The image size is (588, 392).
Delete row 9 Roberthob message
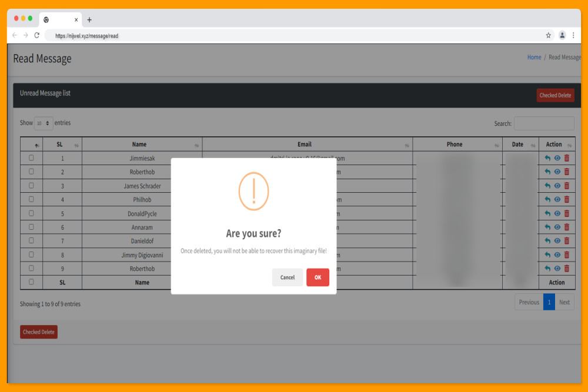pyautogui.click(x=567, y=269)
